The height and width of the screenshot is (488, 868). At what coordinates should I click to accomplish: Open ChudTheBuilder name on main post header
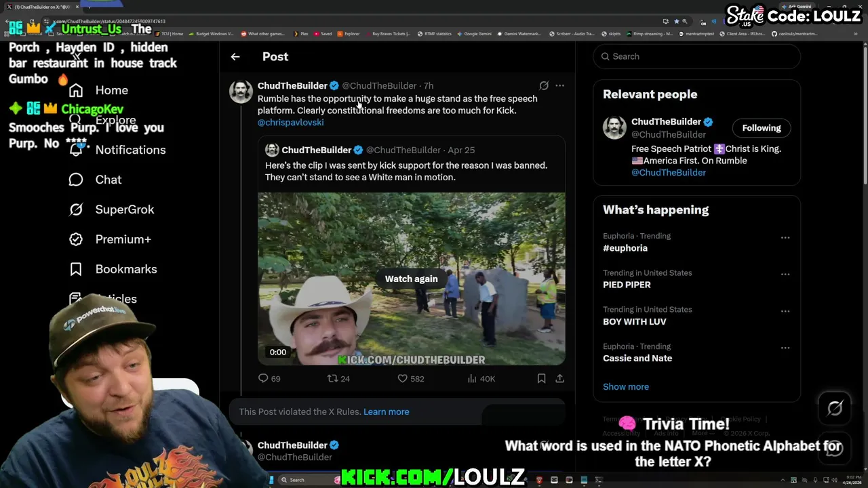292,85
